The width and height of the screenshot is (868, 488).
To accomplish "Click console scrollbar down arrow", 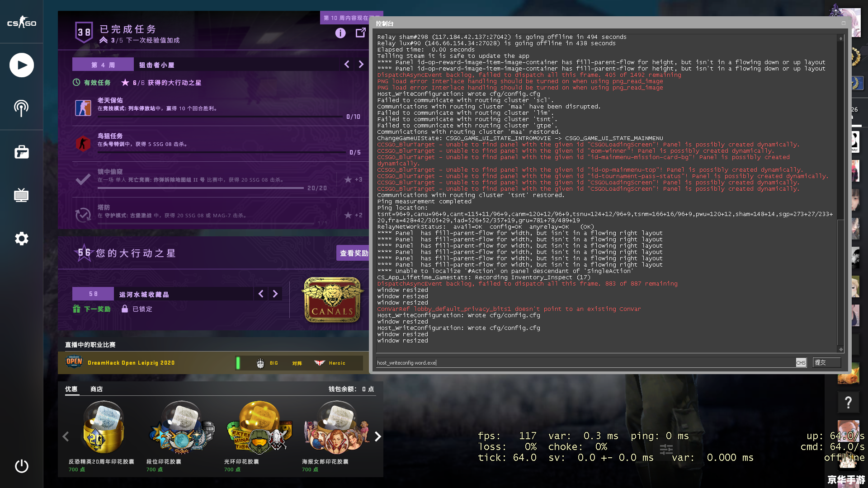I will [840, 349].
